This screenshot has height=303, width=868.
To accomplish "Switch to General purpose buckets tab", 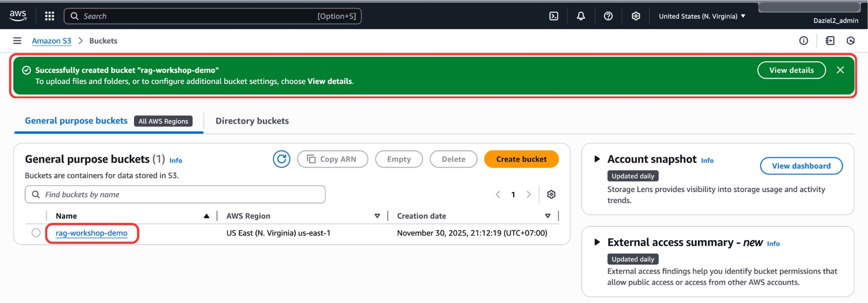I will [x=76, y=121].
